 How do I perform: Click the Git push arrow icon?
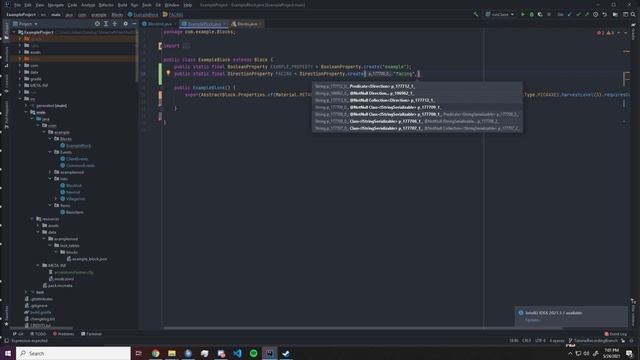coord(587,14)
